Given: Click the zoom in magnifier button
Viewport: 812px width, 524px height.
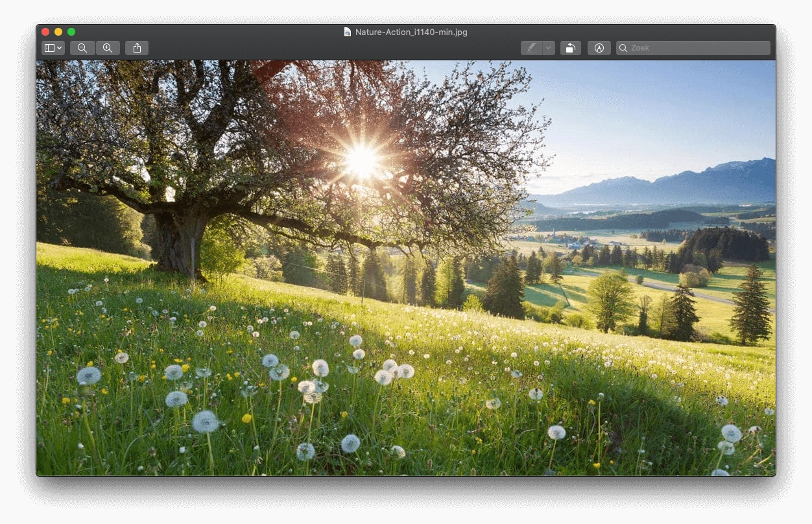Looking at the screenshot, I should 108,48.
